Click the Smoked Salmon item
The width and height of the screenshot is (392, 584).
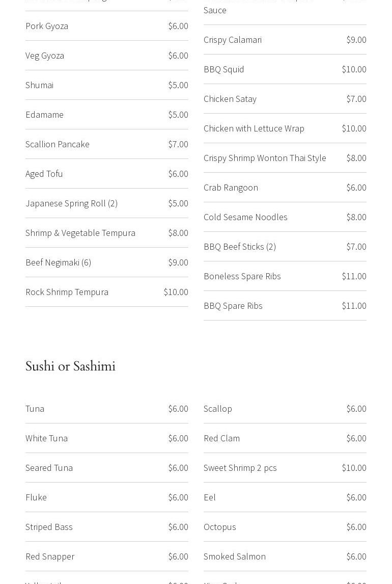235,556
